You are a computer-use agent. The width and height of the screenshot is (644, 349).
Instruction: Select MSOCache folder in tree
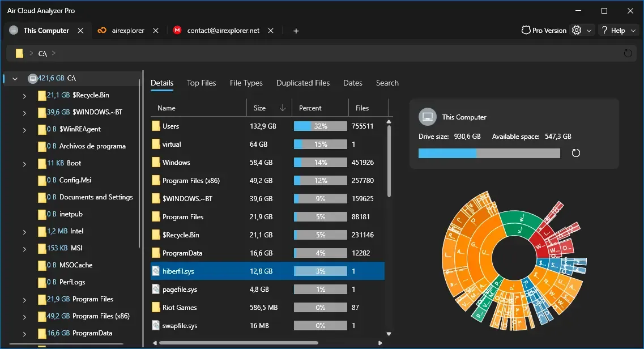75,265
